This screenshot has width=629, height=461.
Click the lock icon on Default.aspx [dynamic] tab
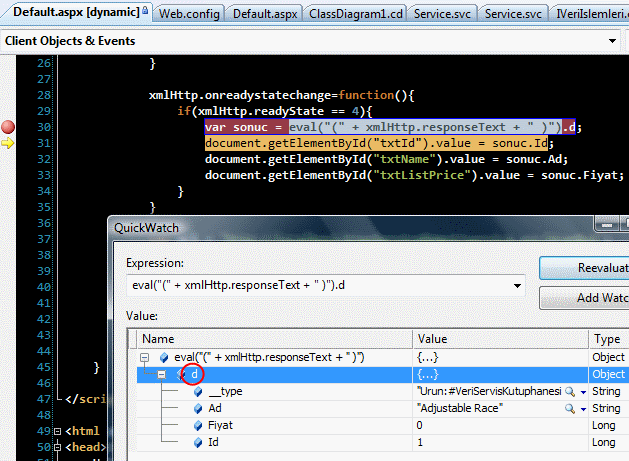(144, 12)
